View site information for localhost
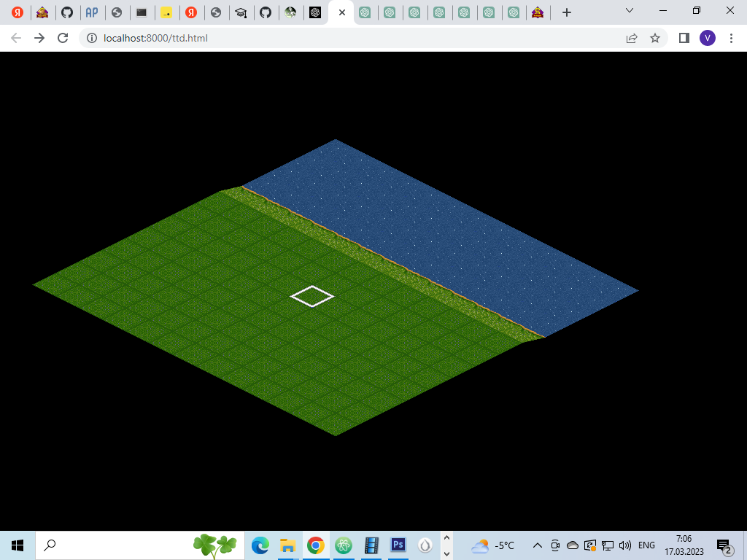 click(x=91, y=38)
